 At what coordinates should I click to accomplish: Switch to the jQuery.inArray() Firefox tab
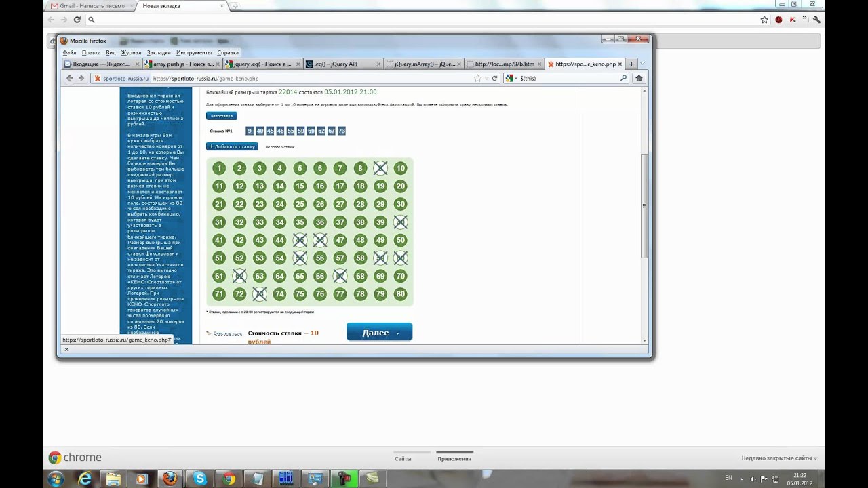tap(424, 64)
